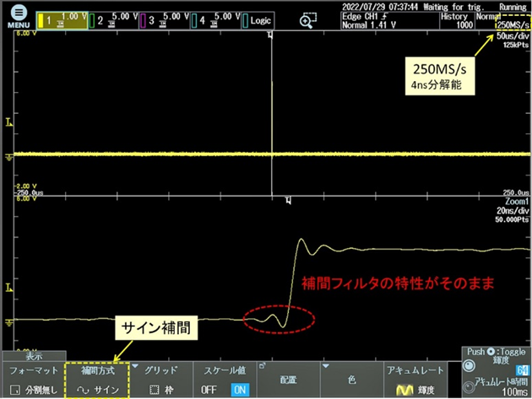
Task: Toggle channel 3 at 5.00 V
Action: 165,20
